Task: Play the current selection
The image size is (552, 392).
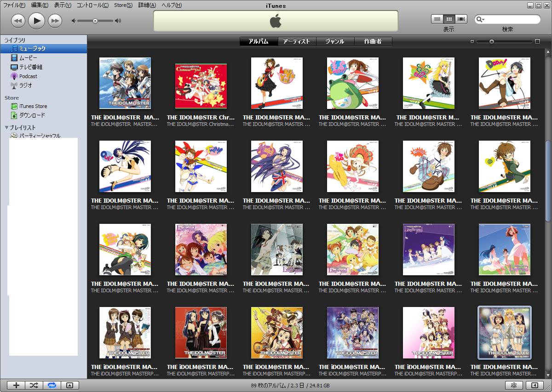Action: 37,20
